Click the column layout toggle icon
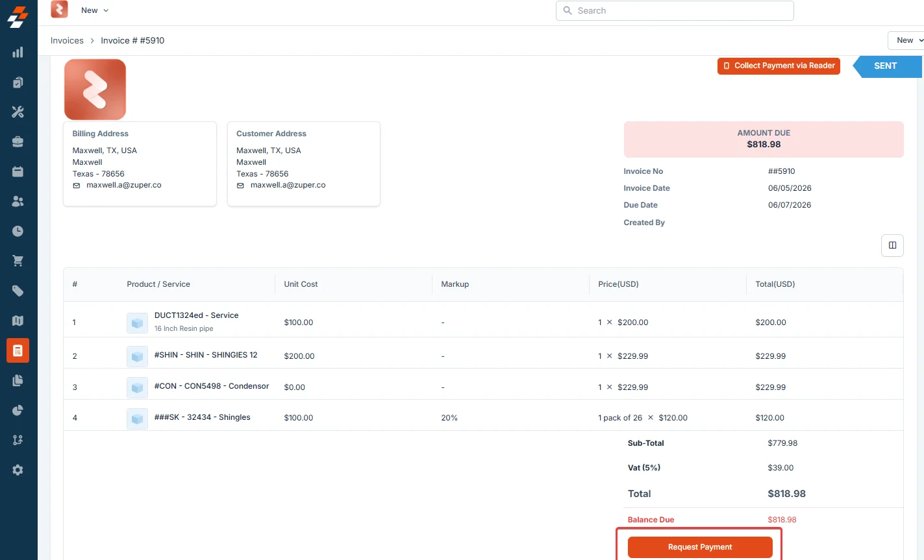This screenshot has width=924, height=560. (x=892, y=245)
